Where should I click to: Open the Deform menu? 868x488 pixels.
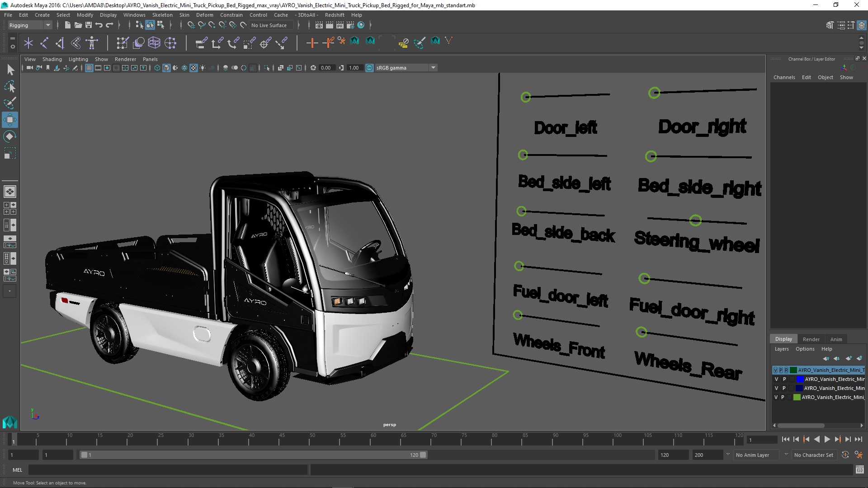204,15
